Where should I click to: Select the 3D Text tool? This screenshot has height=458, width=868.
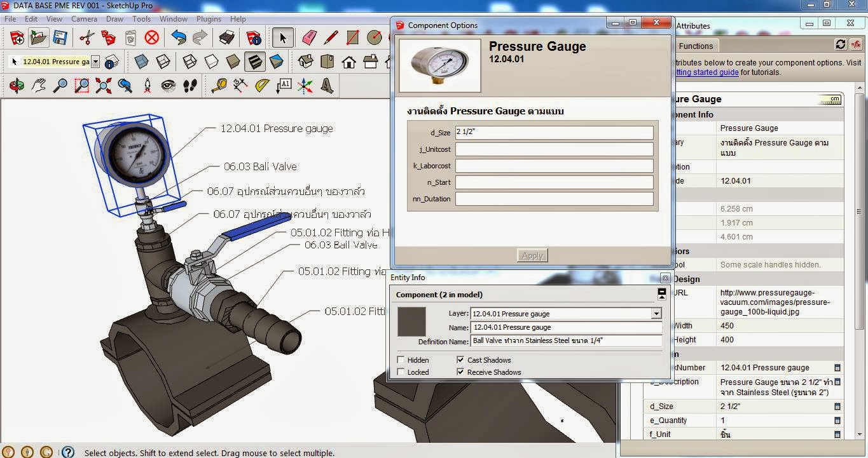pyautogui.click(x=327, y=85)
